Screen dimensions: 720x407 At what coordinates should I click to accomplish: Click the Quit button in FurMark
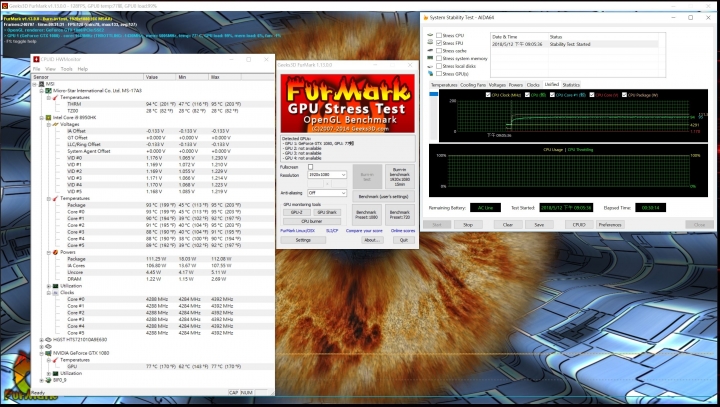coord(404,240)
